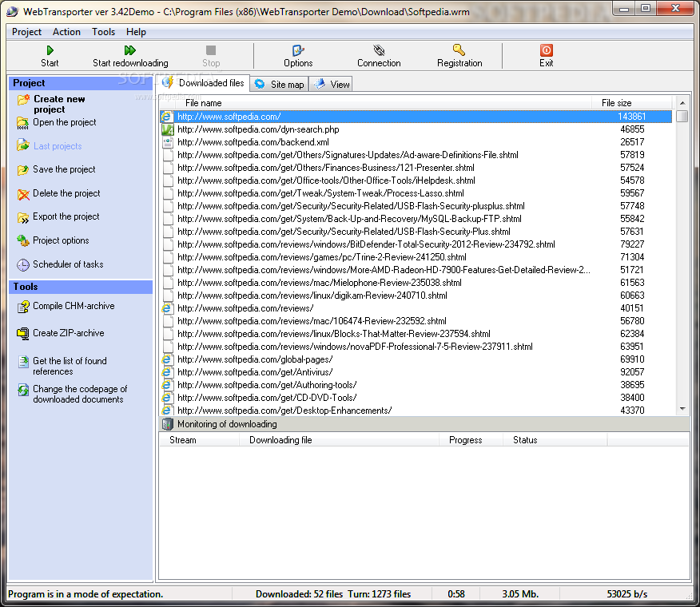Open Options from the toolbar icon
This screenshot has height=607, width=700.
click(298, 50)
